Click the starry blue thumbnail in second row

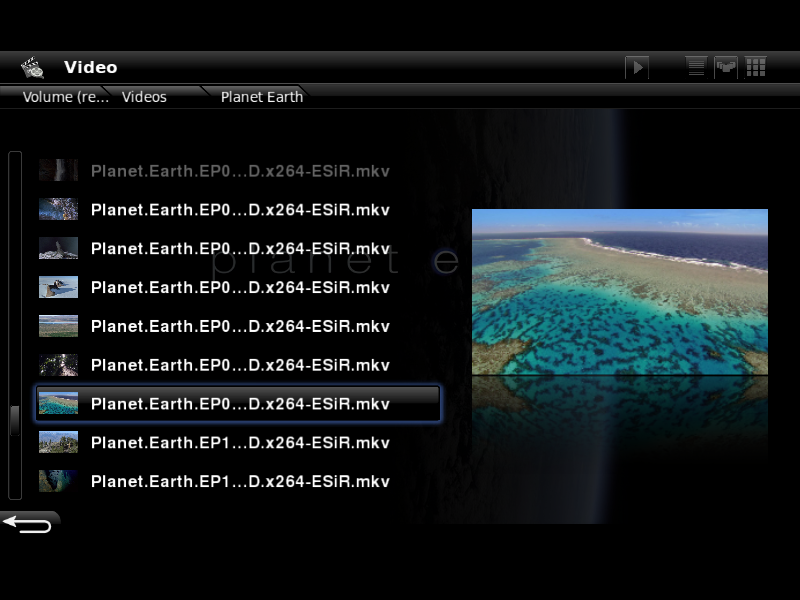(x=59, y=209)
